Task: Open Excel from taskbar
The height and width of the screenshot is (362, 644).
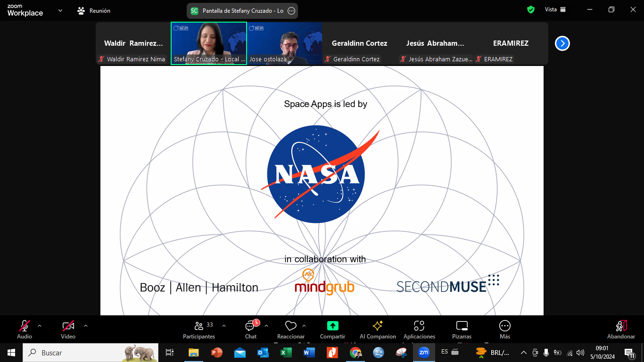Action: 286,353
